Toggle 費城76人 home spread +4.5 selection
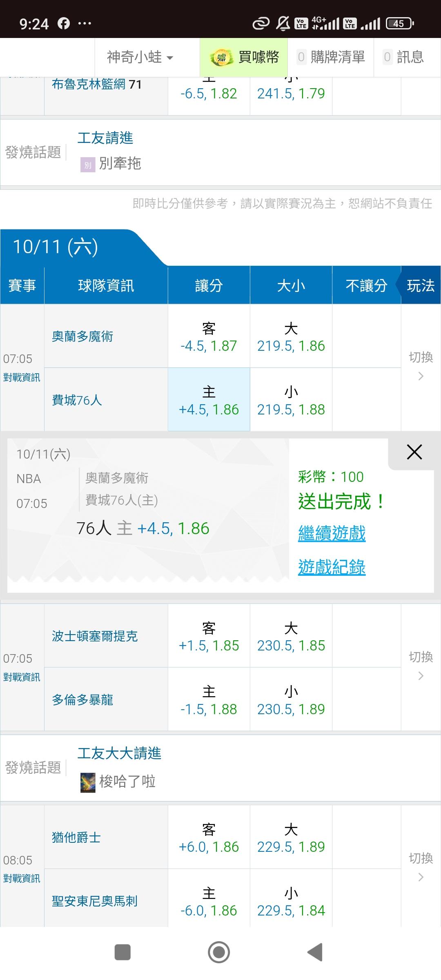441x980 pixels. (209, 400)
